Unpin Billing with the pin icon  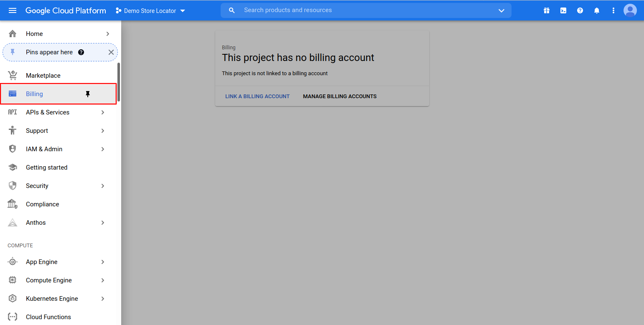[88, 94]
